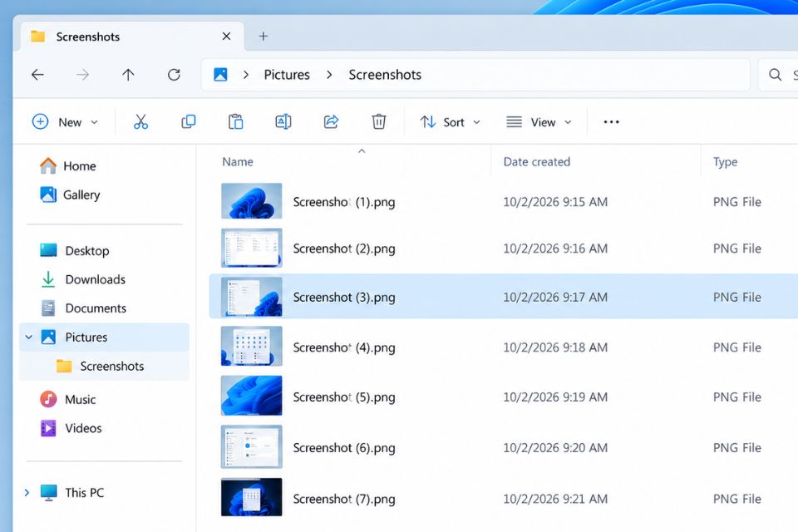Image resolution: width=798 pixels, height=532 pixels.
Task: Click the Copy icon in toolbar
Action: click(x=189, y=121)
